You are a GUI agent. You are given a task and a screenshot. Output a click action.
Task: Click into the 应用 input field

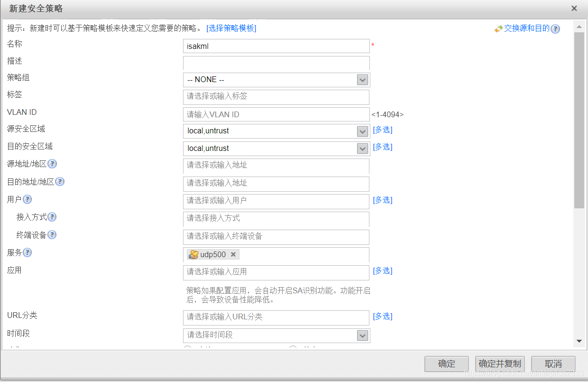(276, 273)
